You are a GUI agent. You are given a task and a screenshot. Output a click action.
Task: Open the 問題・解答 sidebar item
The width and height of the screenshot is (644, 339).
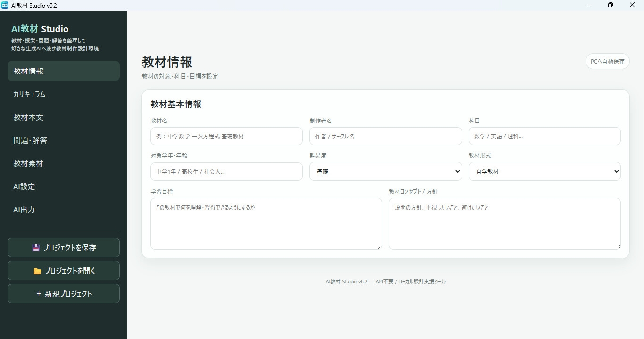[x=64, y=140]
